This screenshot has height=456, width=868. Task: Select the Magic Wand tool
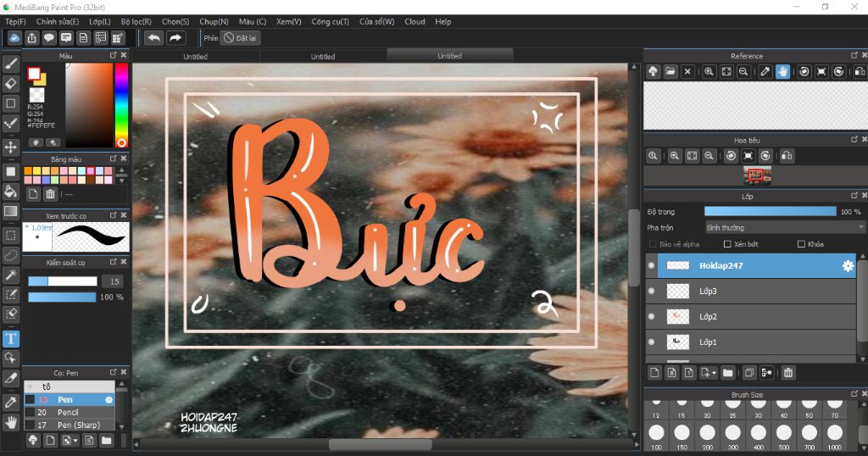pos(10,275)
